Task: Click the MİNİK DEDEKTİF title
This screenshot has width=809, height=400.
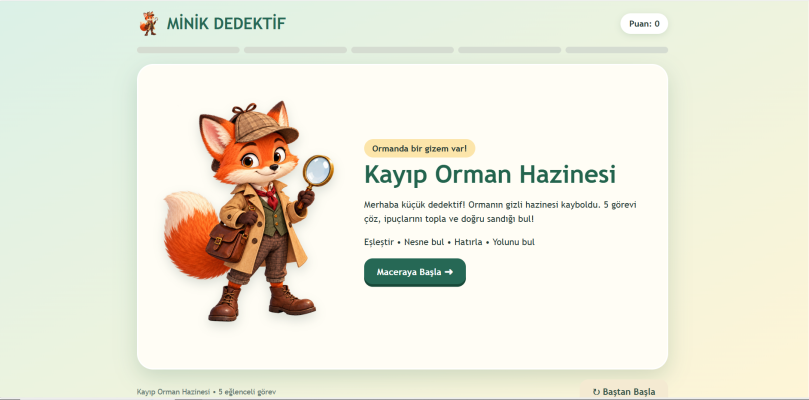Action: coord(226,24)
